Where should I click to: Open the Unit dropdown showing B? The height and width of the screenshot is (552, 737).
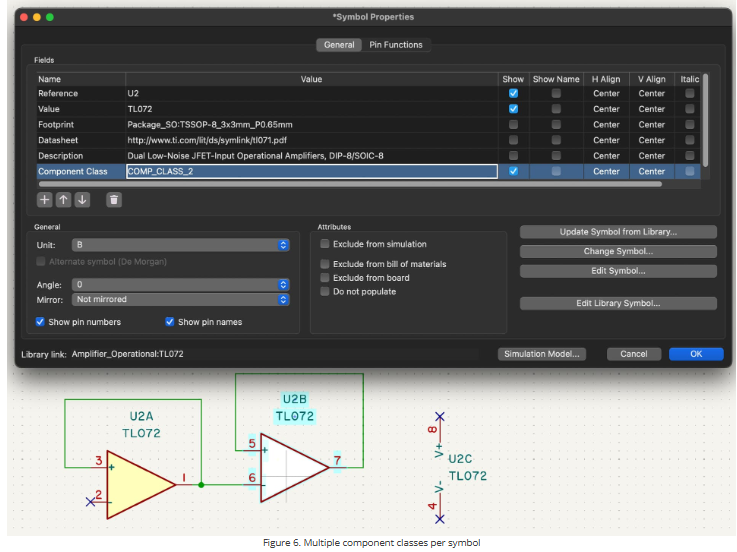click(x=180, y=245)
